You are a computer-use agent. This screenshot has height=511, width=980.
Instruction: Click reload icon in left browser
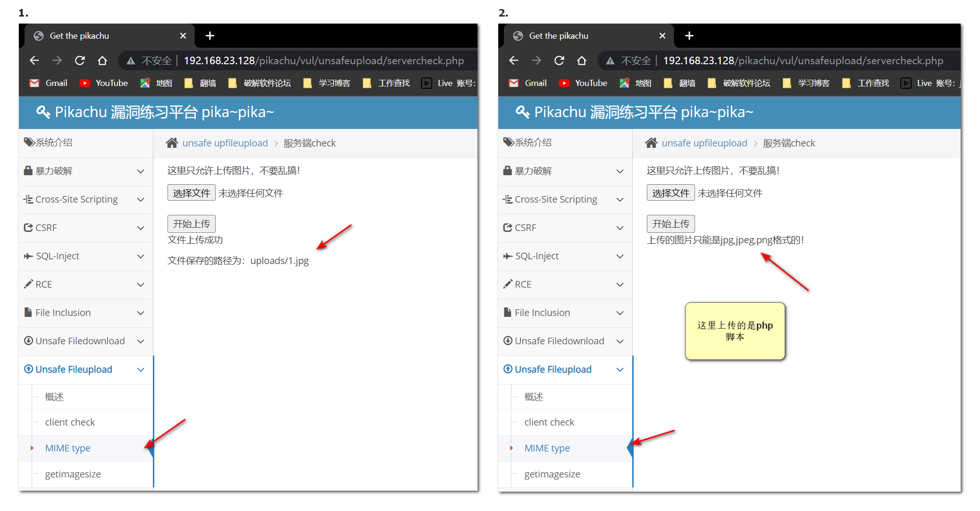(80, 60)
